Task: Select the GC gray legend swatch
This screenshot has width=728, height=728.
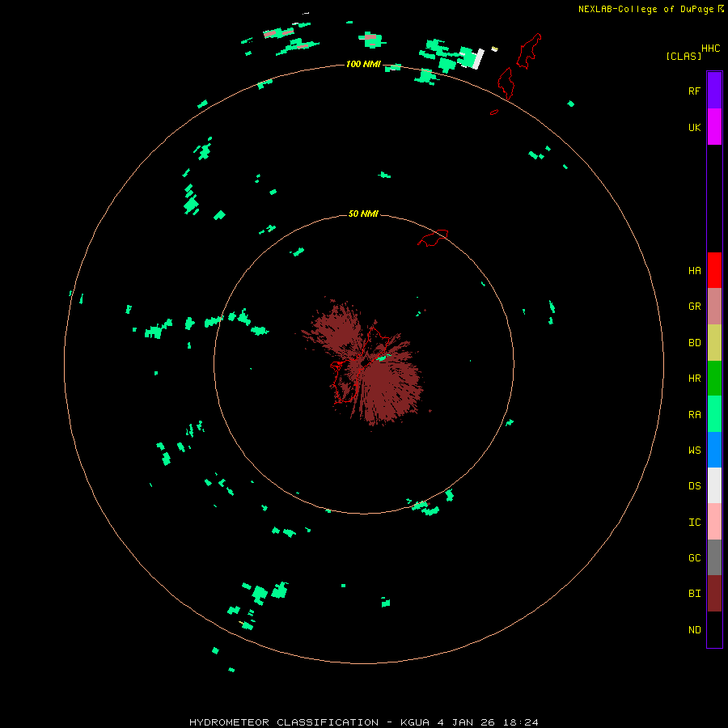Action: click(x=714, y=557)
